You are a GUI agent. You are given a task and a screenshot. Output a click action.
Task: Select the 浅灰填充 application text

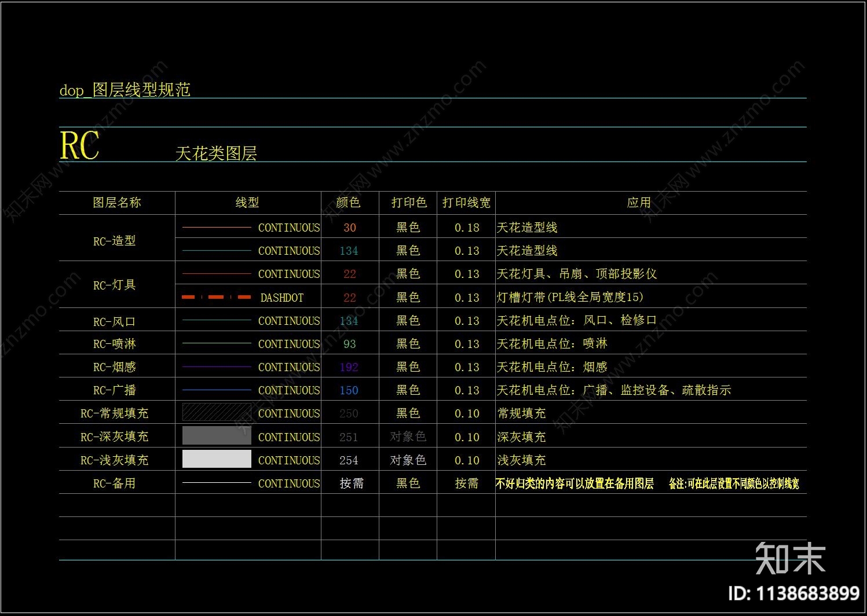coord(521,460)
